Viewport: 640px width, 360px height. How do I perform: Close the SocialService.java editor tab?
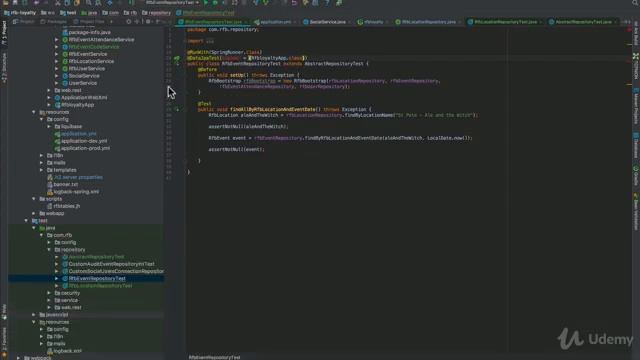(349, 22)
